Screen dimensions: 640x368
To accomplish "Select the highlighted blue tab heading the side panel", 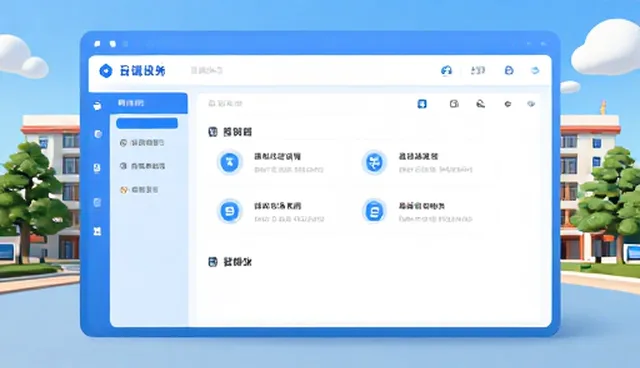I will [149, 103].
